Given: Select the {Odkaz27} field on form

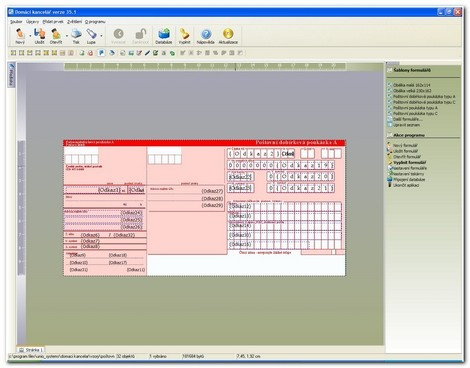Looking at the screenshot, I should click(x=212, y=191).
